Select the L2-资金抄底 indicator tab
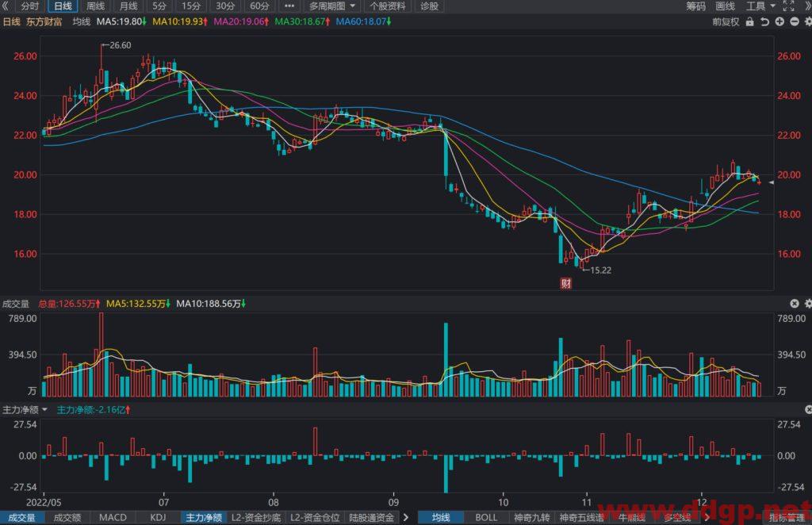The image size is (812, 525). pos(256,517)
